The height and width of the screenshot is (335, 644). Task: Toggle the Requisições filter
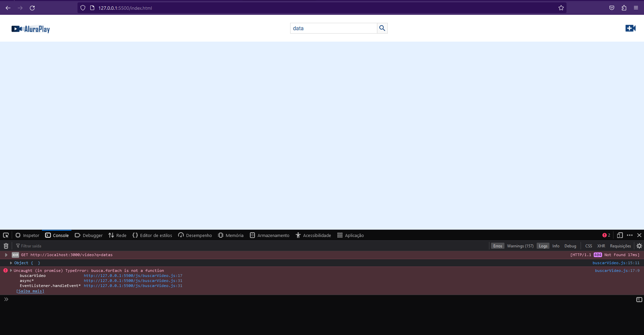[620, 246]
